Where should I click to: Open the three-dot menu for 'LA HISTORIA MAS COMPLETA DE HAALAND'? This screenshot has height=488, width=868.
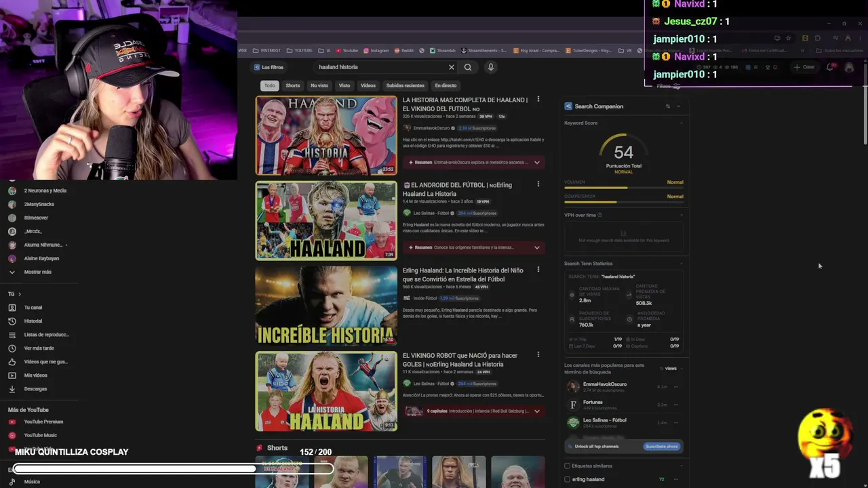pyautogui.click(x=538, y=99)
